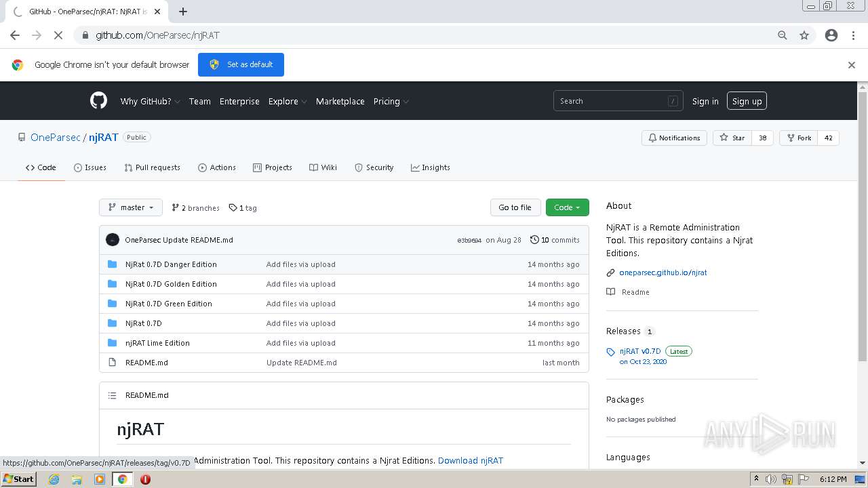
Task: Expand the Pricing menu
Action: click(391, 101)
